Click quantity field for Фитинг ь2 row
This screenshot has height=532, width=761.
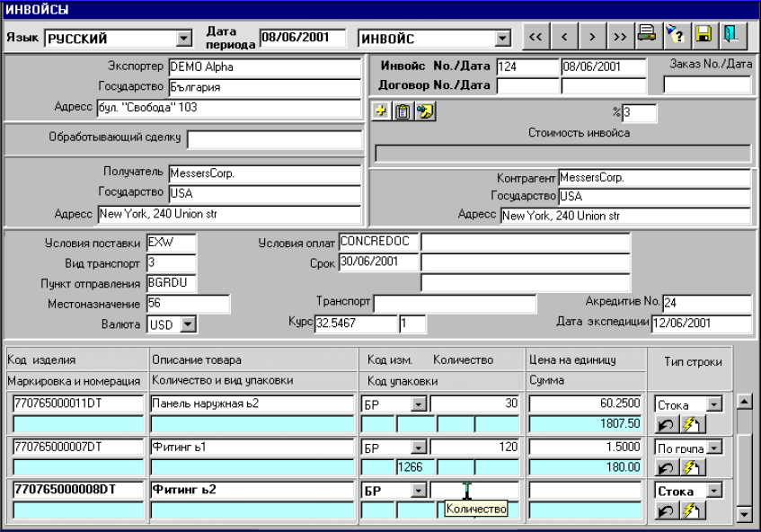pos(474,491)
